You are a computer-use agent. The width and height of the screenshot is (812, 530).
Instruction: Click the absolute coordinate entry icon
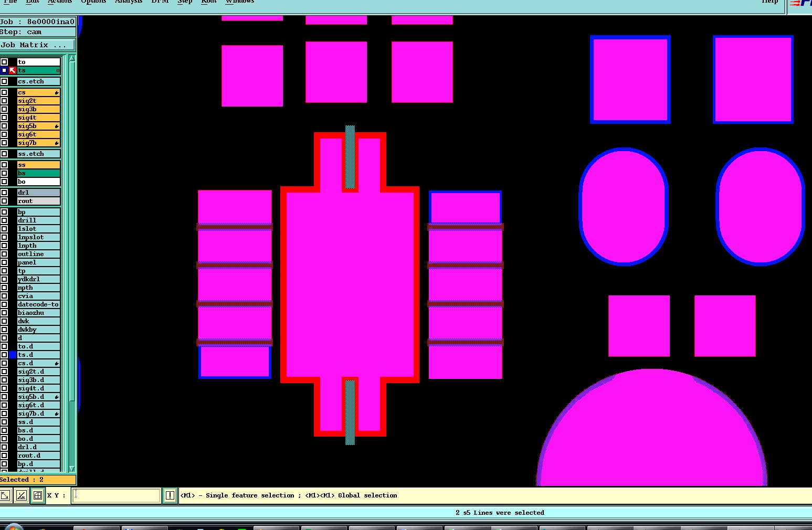tap(5, 495)
